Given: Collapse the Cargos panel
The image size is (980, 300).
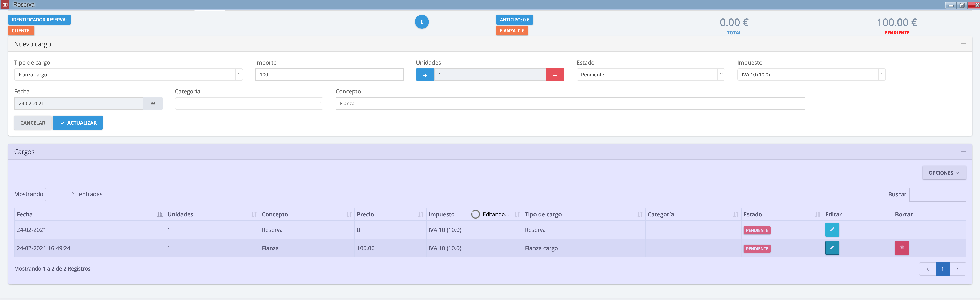Looking at the screenshot, I should (963, 152).
